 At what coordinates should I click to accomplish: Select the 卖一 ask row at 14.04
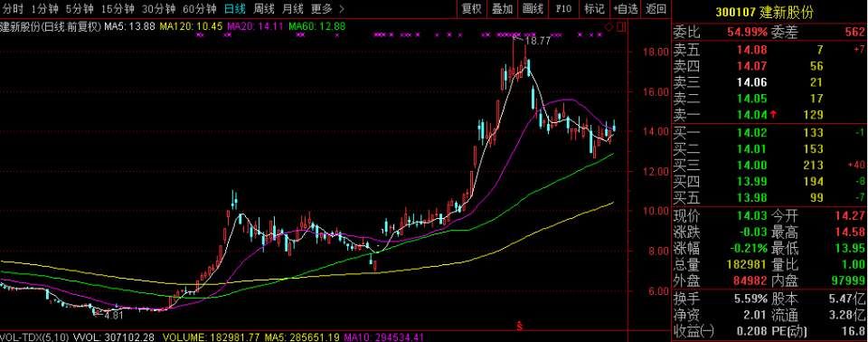[x=769, y=115]
